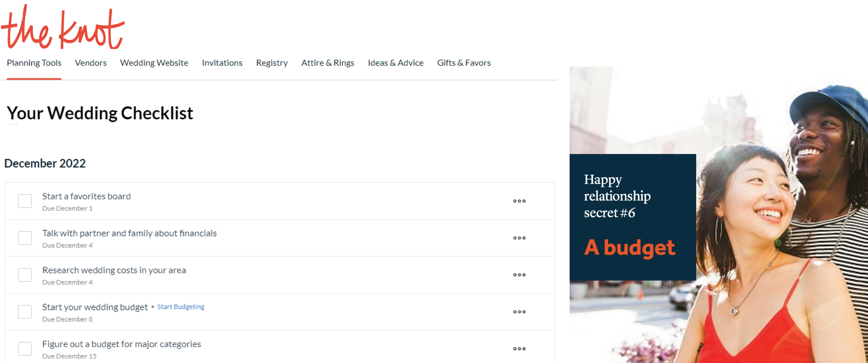
Task: Open Figure out a budget for major categories
Action: coord(121,344)
